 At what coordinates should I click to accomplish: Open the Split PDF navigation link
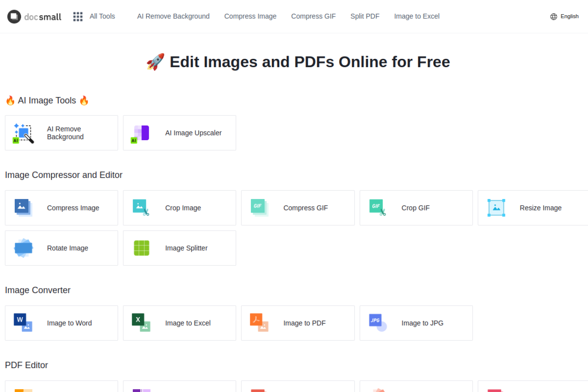(x=365, y=16)
